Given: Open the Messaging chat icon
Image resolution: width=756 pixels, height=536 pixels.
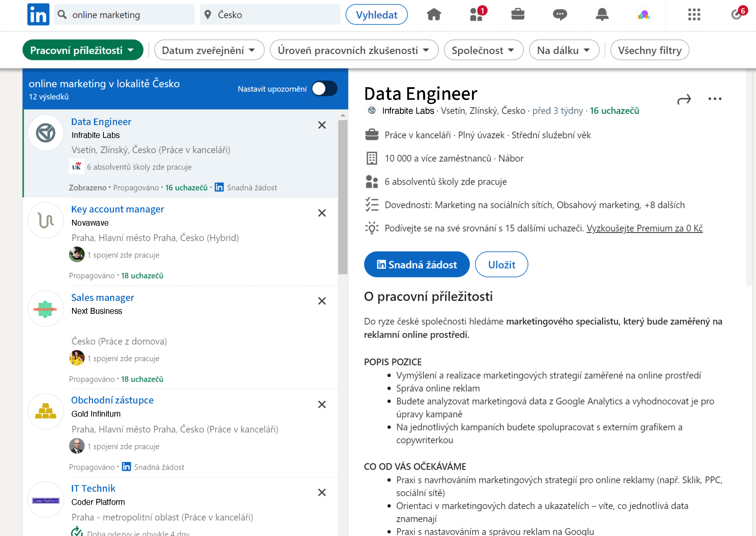Looking at the screenshot, I should coord(560,15).
